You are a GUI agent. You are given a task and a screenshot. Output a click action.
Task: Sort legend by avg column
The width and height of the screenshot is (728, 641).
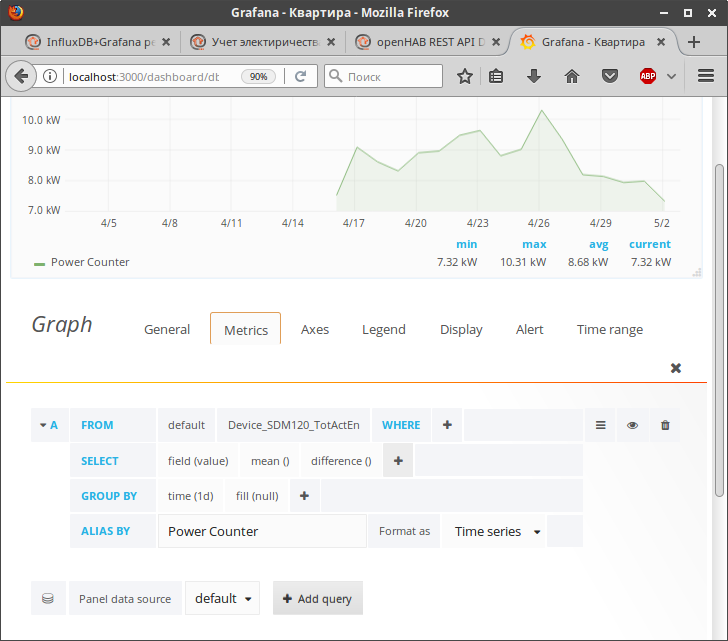pos(598,244)
